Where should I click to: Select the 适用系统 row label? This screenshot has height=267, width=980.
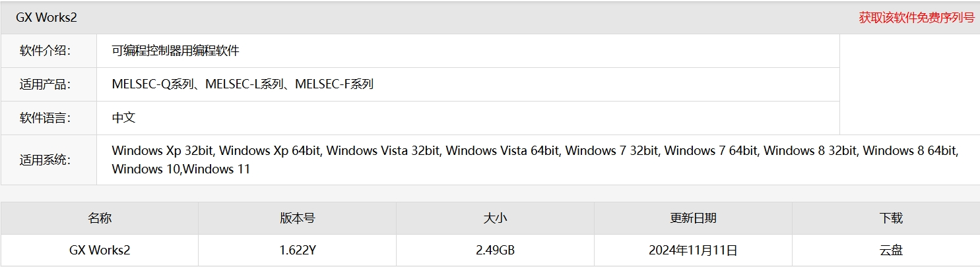point(45,160)
